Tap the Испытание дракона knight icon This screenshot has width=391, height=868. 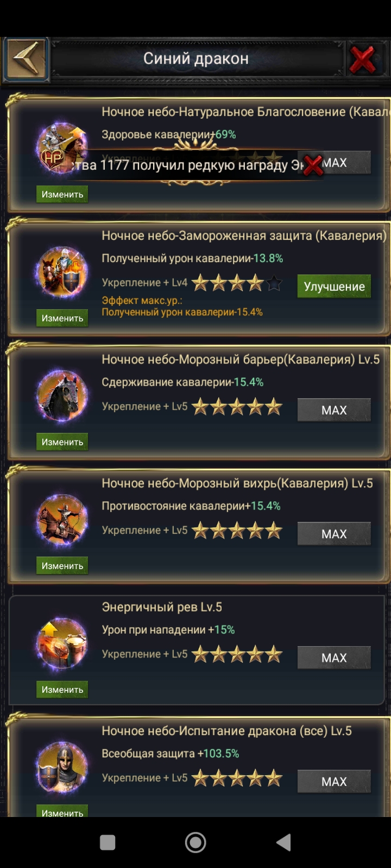coord(62,768)
